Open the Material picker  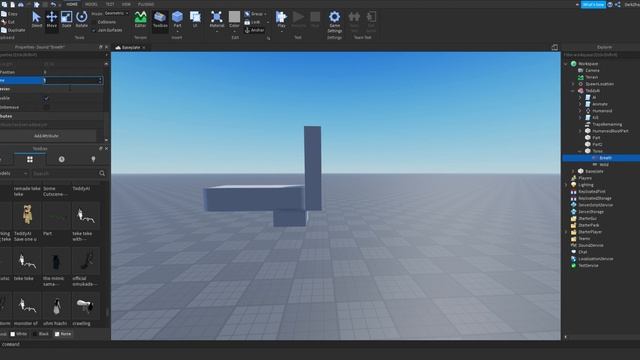point(217,19)
